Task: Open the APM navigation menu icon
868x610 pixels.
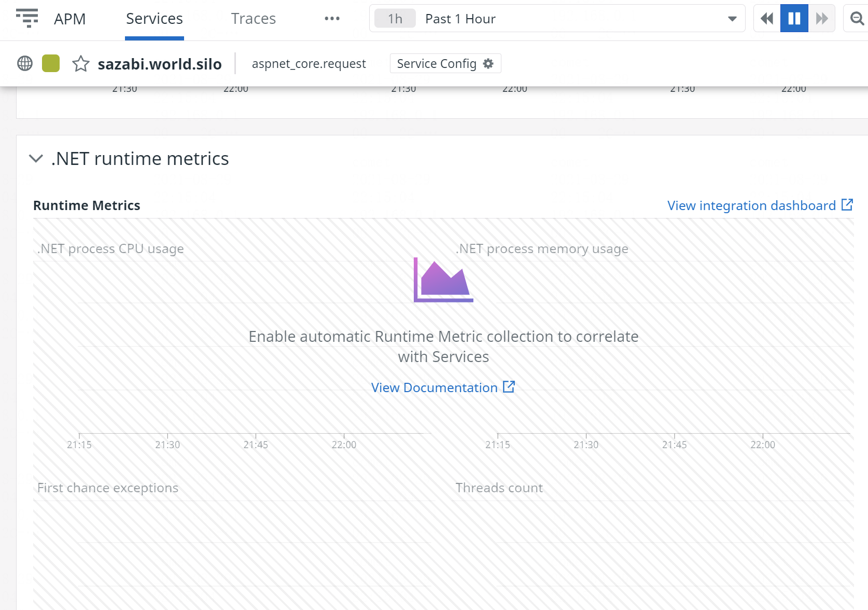Action: [x=27, y=18]
